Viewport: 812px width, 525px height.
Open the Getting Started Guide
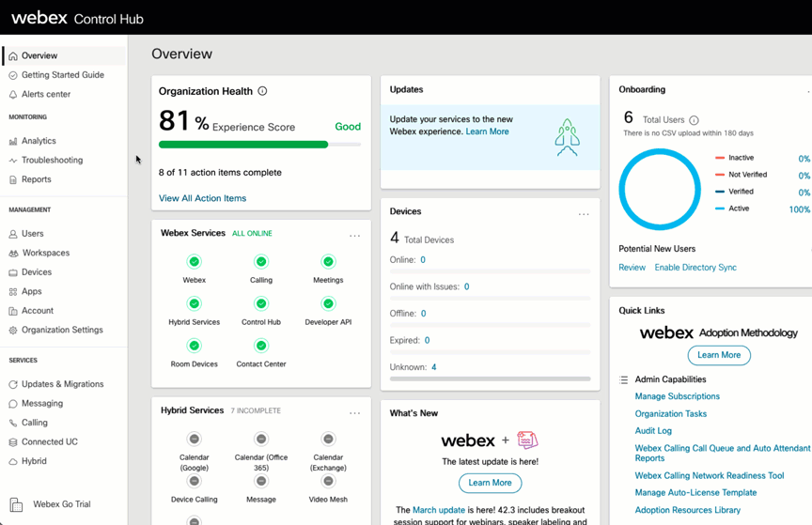[63, 74]
